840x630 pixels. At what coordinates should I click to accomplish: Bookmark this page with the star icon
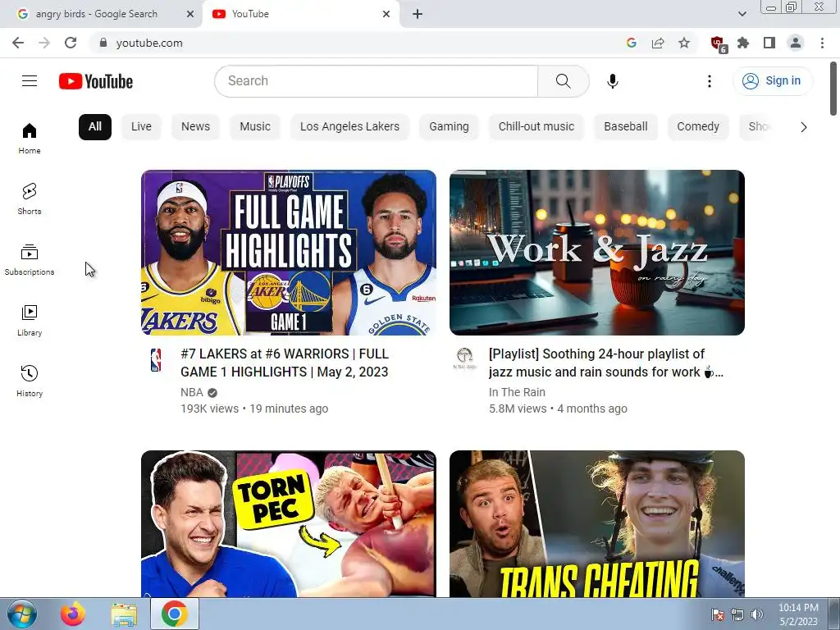pyautogui.click(x=684, y=43)
